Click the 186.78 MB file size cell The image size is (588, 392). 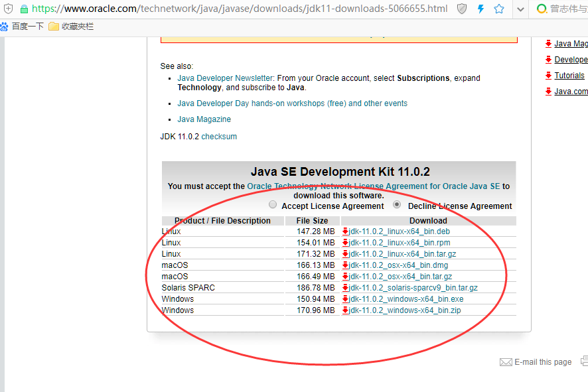pyautogui.click(x=313, y=288)
